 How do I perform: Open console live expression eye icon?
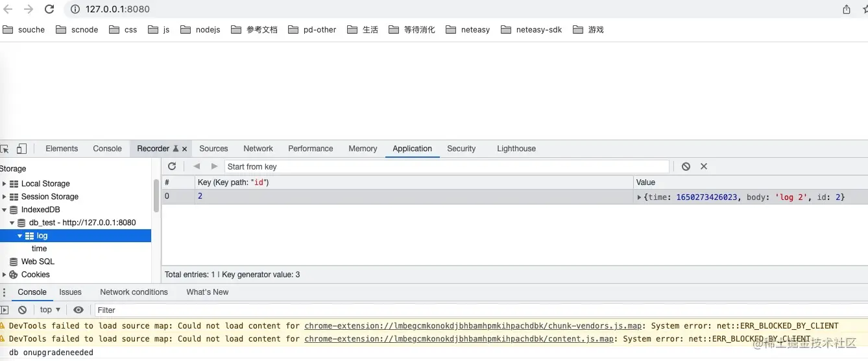tap(78, 310)
